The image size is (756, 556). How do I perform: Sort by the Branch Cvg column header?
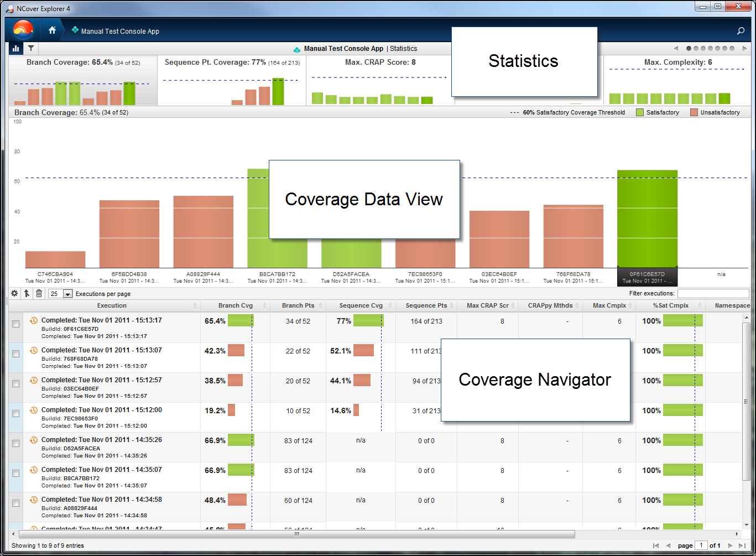(x=236, y=305)
